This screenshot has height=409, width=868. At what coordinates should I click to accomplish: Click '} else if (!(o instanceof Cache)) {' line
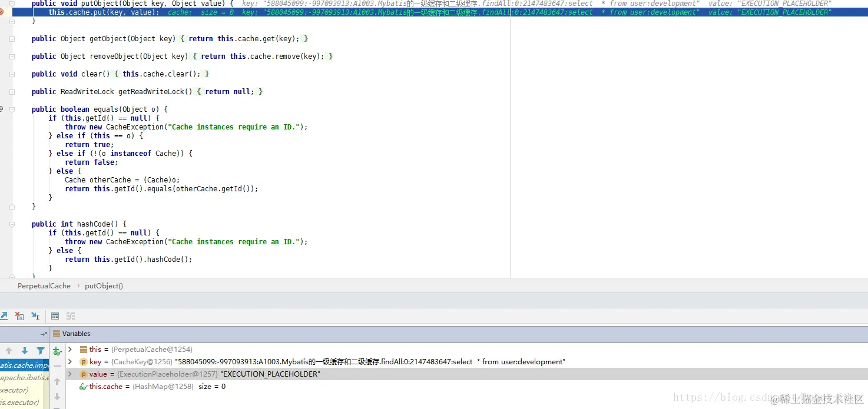pyautogui.click(x=121, y=153)
